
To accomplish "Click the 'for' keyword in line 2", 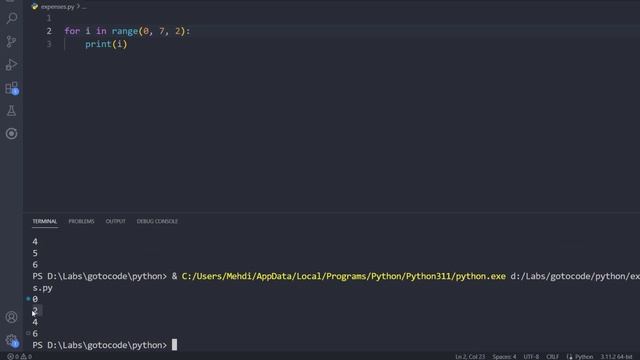I will point(72,31).
